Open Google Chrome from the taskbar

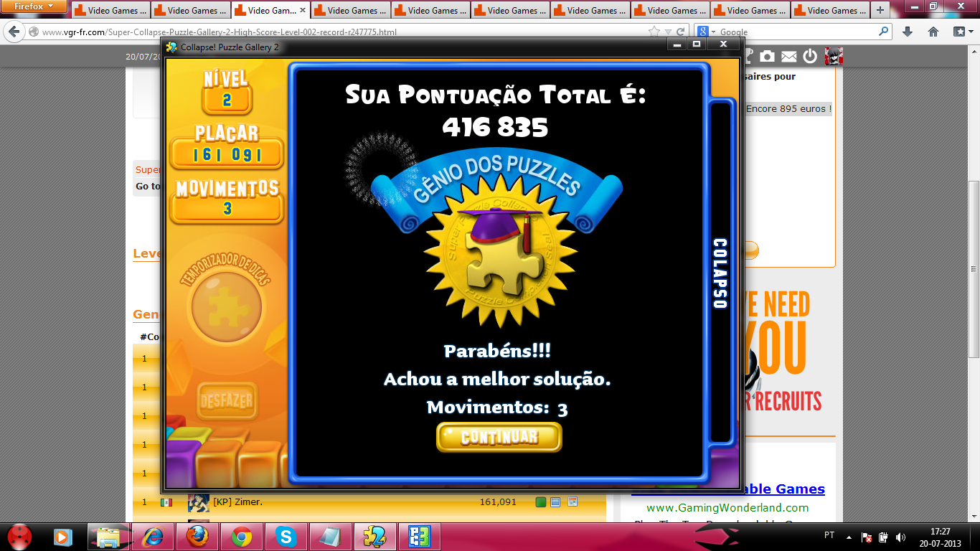[x=241, y=537]
